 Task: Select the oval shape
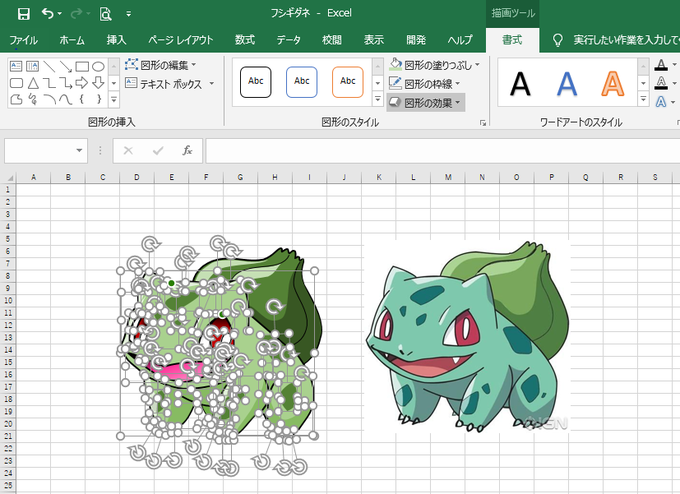(x=98, y=66)
